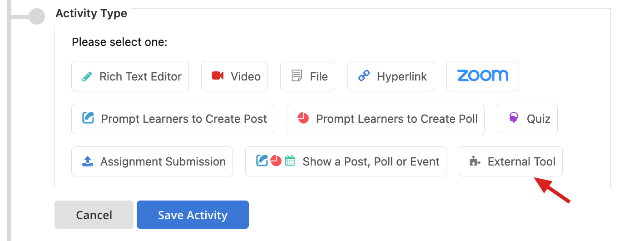Select Prompt Learners to Create Post

[173, 119]
